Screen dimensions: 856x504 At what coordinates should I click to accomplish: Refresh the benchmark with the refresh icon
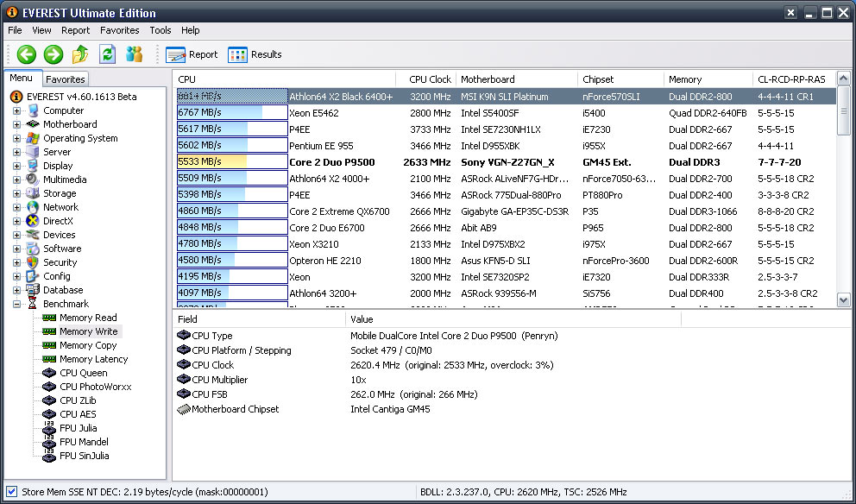click(107, 54)
